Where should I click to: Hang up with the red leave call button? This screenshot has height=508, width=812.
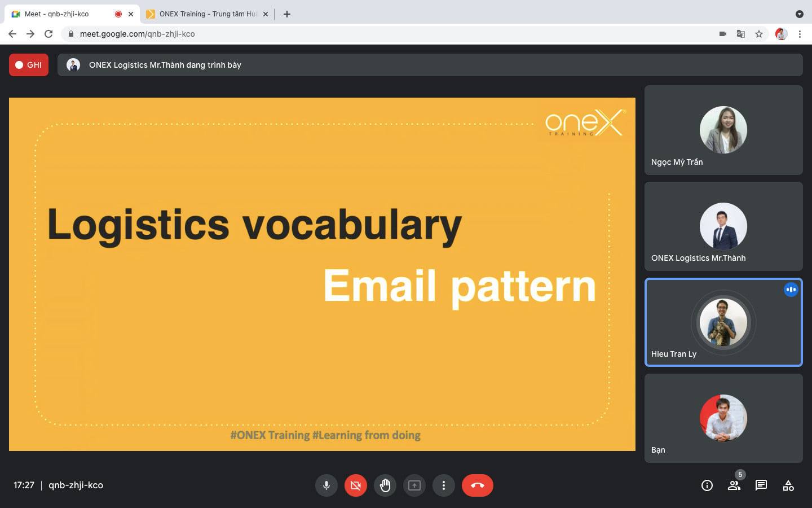[477, 485]
